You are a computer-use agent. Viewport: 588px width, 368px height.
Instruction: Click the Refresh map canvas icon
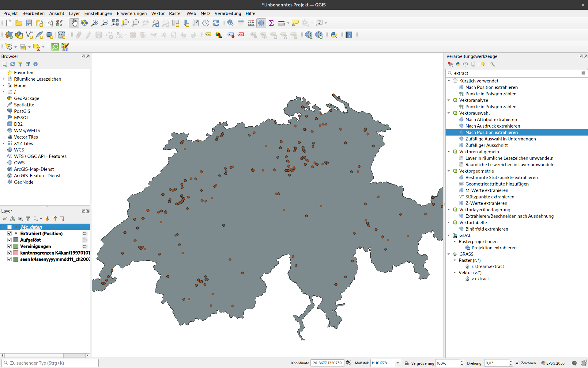tap(216, 23)
